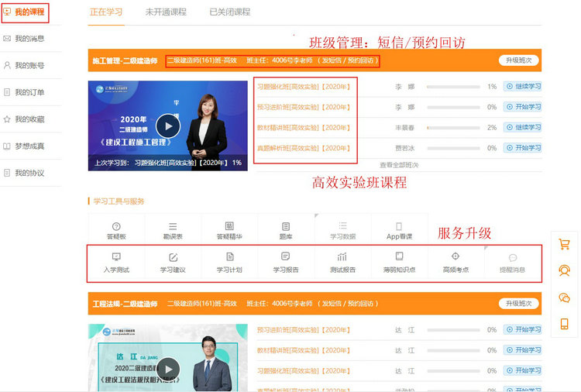Open the customer service headset icon
The image size is (581, 392).
(x=564, y=270)
